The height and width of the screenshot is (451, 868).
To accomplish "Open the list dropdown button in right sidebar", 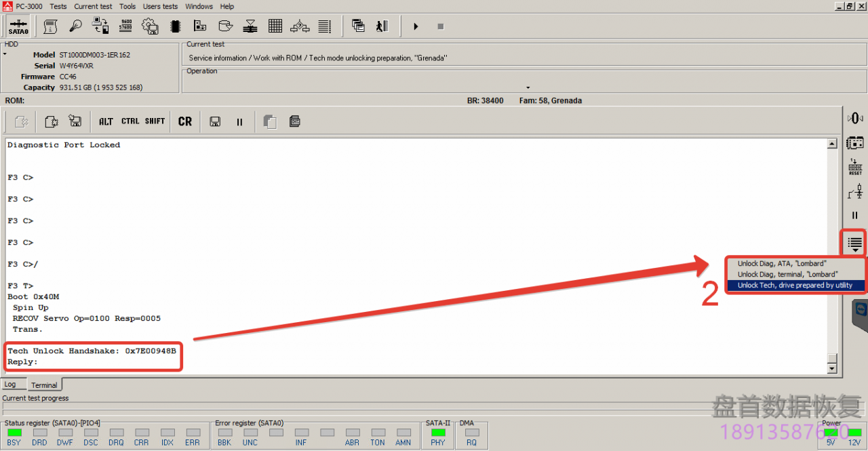I will 854,242.
